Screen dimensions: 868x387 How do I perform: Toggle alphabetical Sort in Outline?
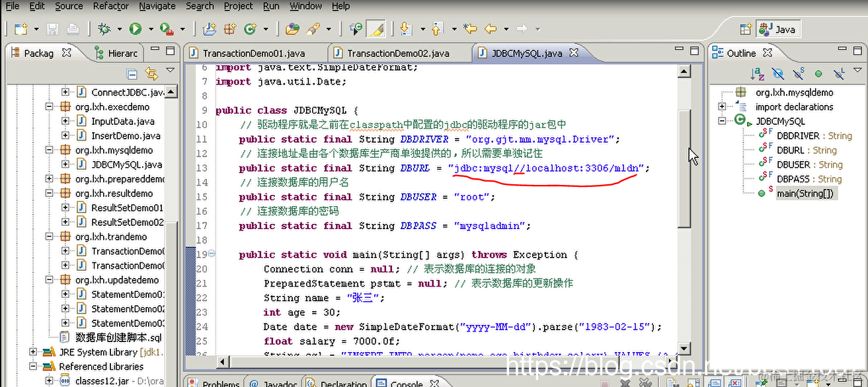coord(757,74)
